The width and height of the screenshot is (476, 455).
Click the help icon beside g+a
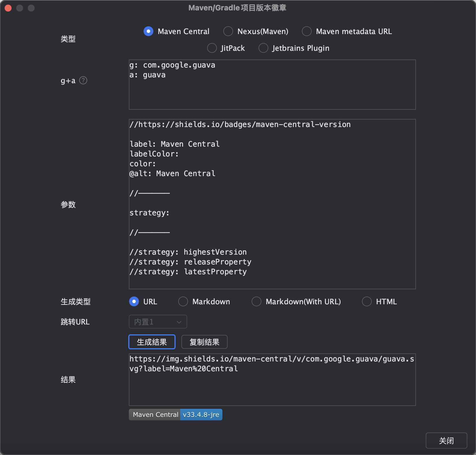click(x=83, y=81)
